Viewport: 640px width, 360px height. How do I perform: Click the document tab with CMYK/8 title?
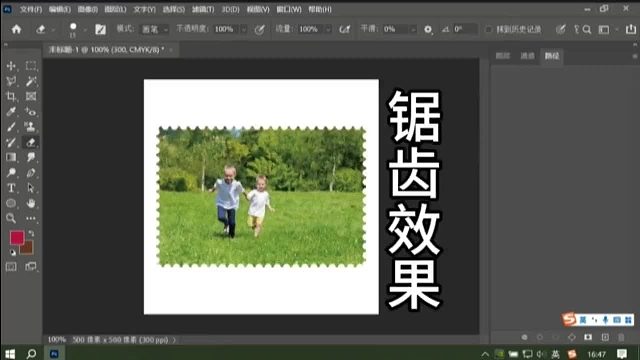click(107, 50)
